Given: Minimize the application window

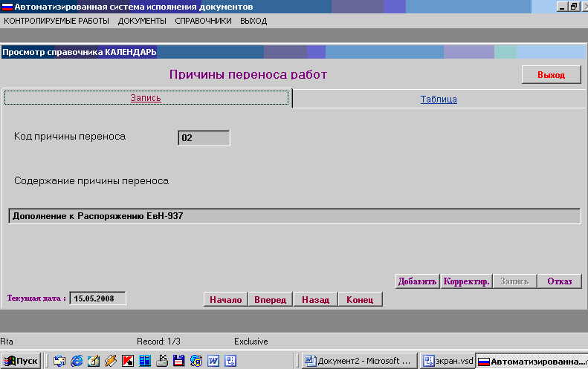Looking at the screenshot, I should pos(562,7).
